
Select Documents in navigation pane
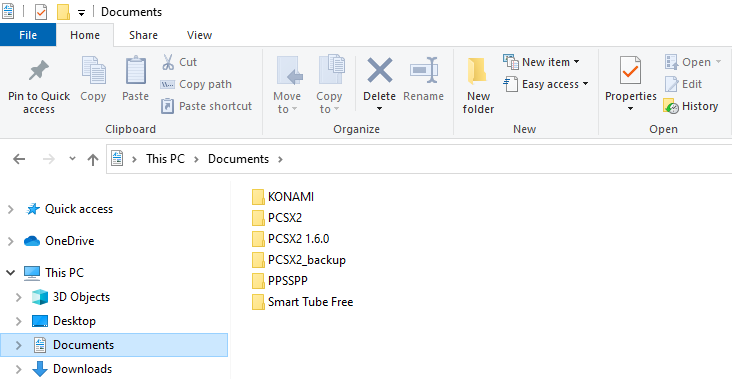[x=114, y=345]
